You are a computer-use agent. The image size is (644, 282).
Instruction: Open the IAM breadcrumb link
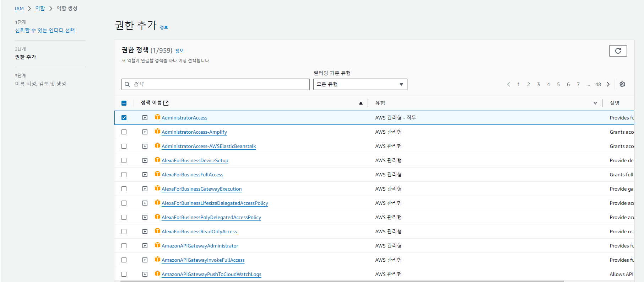pyautogui.click(x=19, y=9)
